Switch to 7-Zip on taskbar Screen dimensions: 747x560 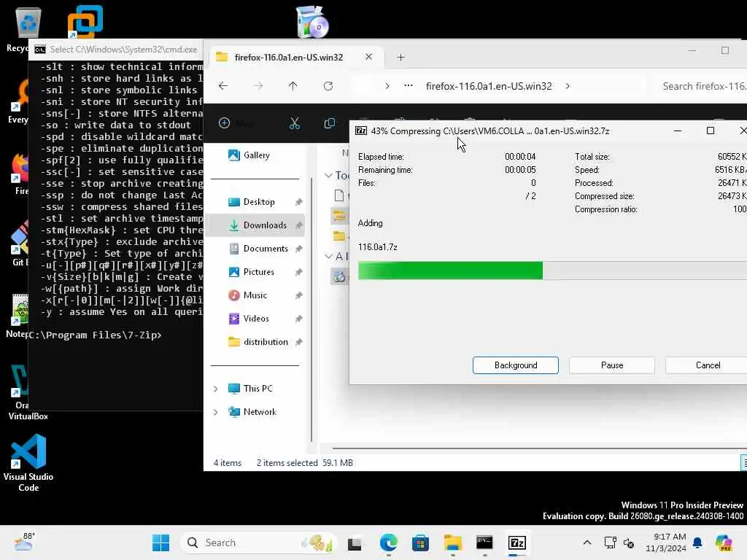click(517, 542)
